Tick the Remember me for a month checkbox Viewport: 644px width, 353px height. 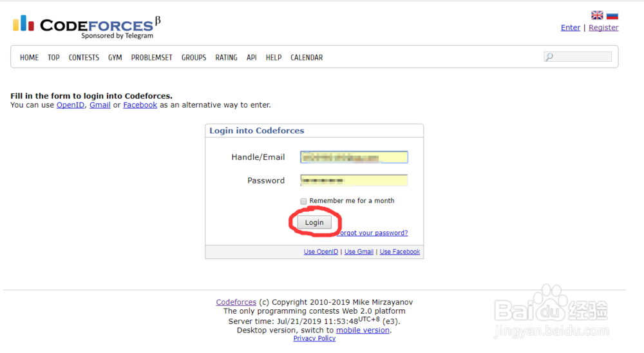coord(303,201)
